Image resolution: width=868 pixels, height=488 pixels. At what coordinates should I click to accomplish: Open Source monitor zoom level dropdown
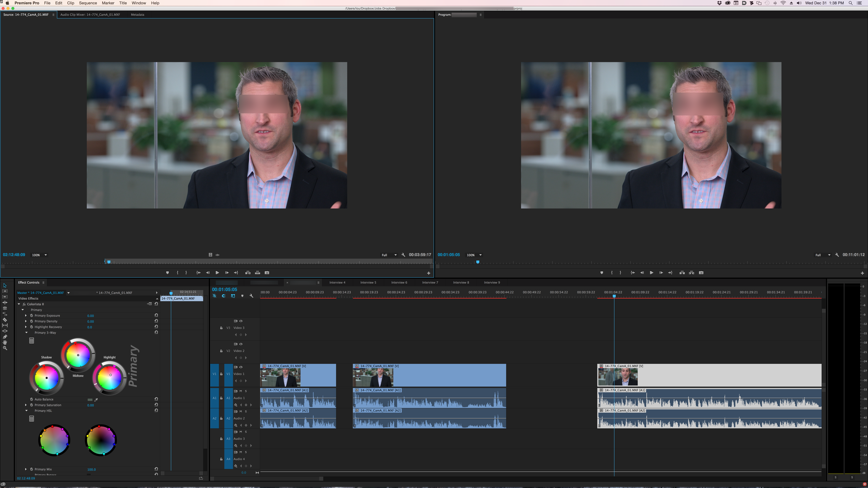coord(39,255)
